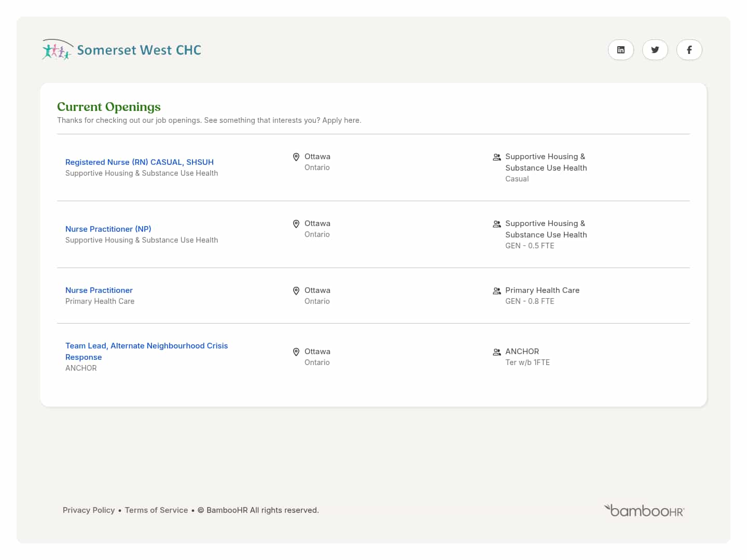Viewport: 747px width, 560px height.
Task: Click location pin icon for Registered Nurse row
Action: coord(296,157)
